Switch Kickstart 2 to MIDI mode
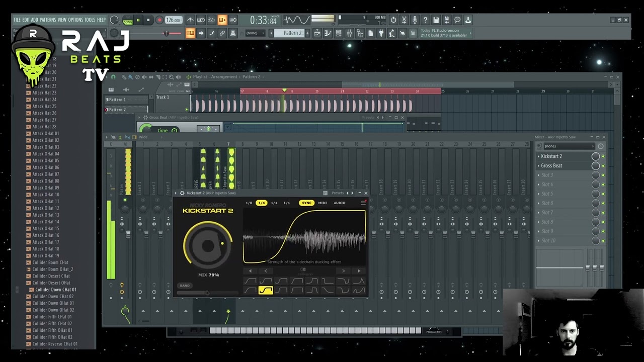The width and height of the screenshot is (644, 362). tap(323, 203)
